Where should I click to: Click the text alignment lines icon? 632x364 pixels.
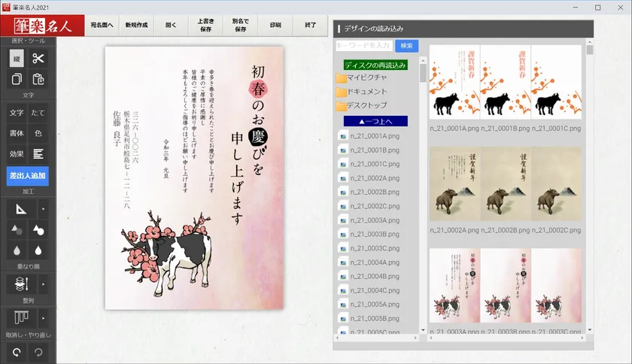tap(38, 153)
